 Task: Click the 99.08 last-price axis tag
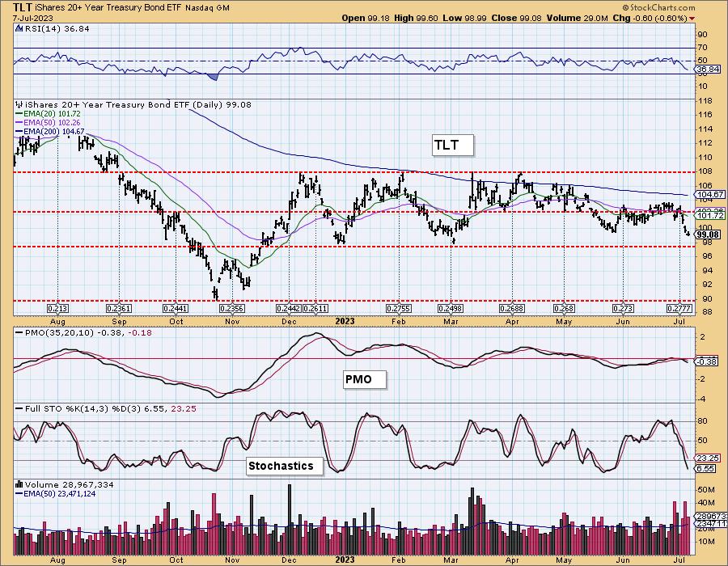click(x=709, y=234)
